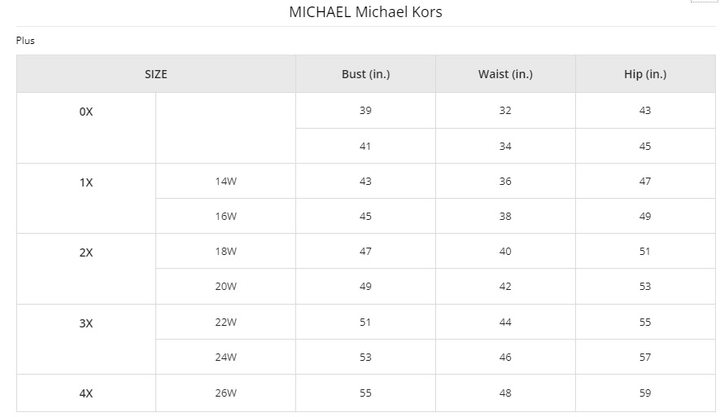Click the 24W size cell
720x417 pixels.
pos(226,357)
